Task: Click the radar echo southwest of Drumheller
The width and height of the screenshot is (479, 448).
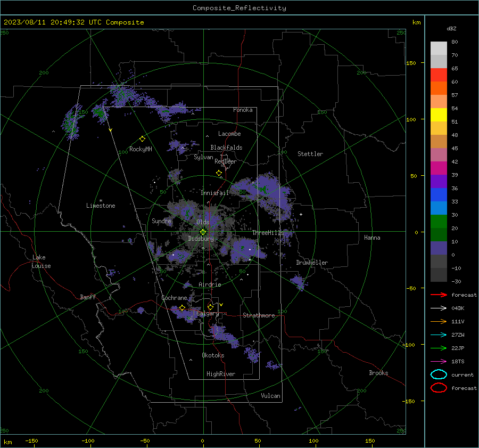Action: click(299, 282)
